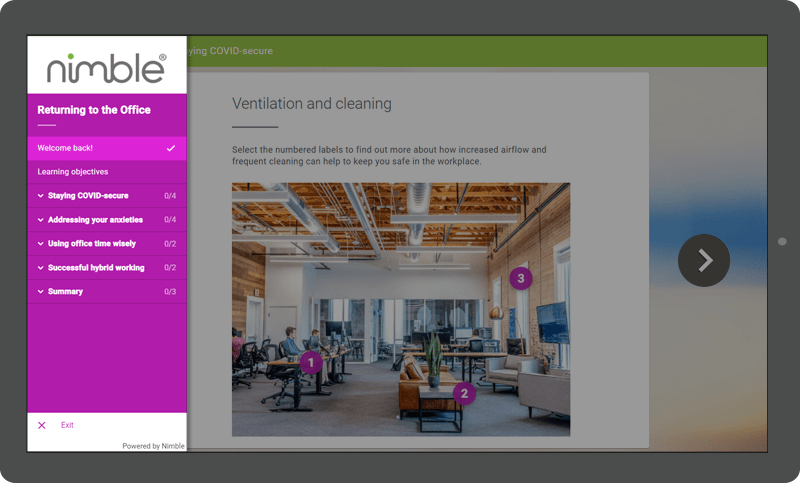Click the X icon beside Exit
Image resolution: width=800 pixels, height=483 pixels.
pos(42,425)
